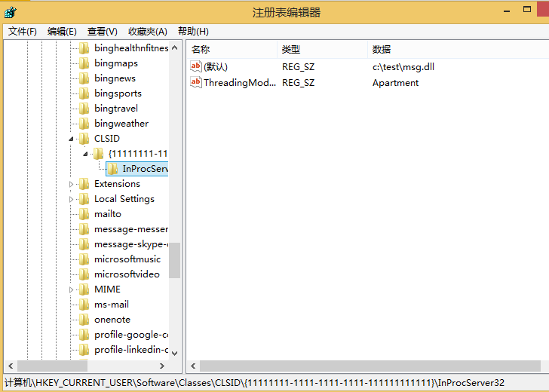549x392 pixels.
Task: Click the profile-linkedin folder icon
Action: [x=84, y=349]
